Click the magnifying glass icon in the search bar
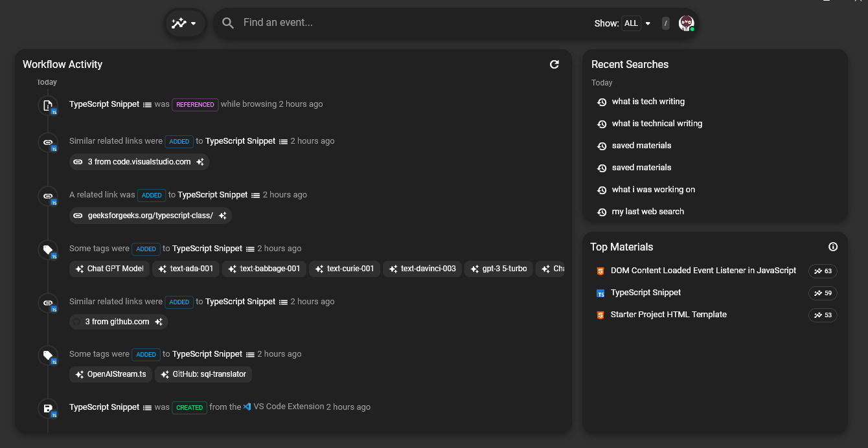 (227, 23)
